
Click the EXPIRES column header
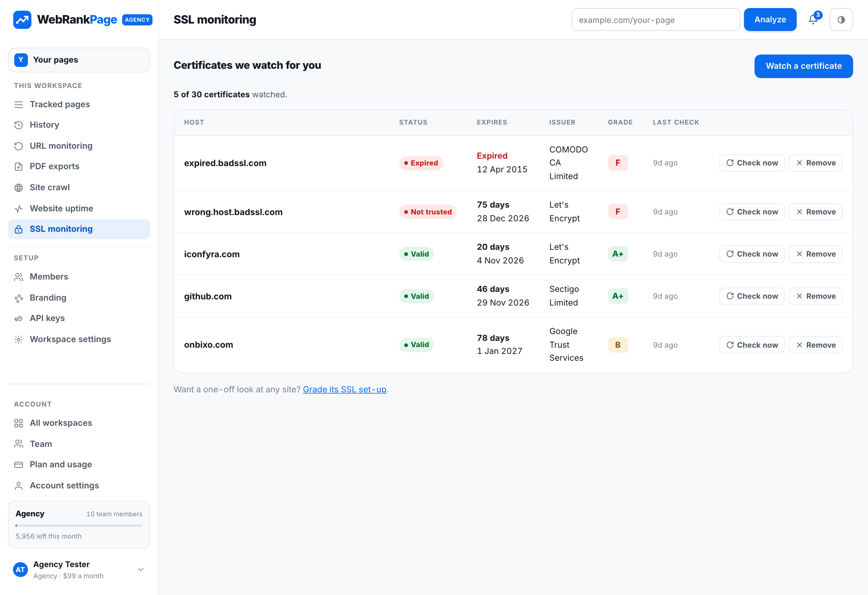(492, 122)
